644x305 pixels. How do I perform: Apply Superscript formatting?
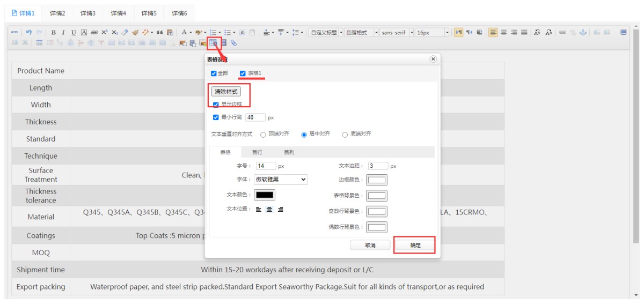104,33
